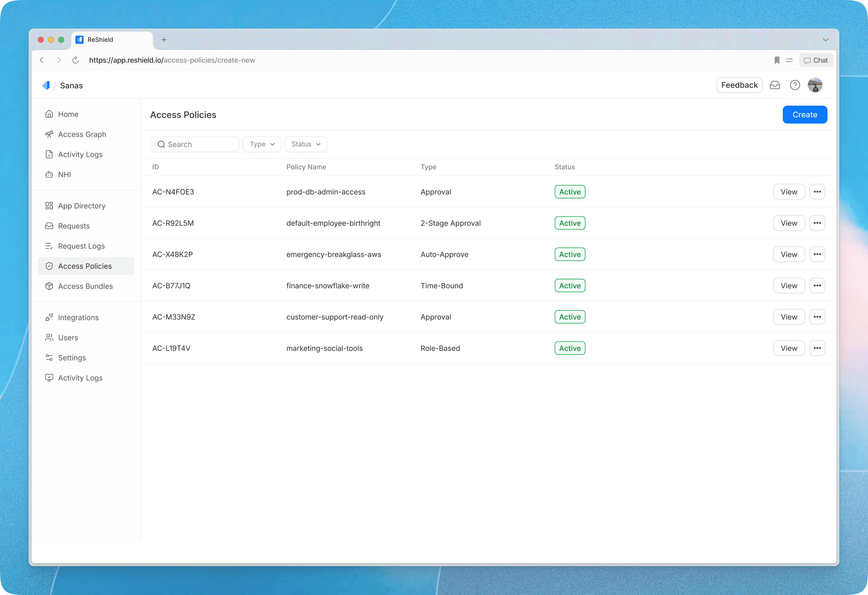The image size is (868, 595).
Task: View the finance-snowflake-write policy
Action: pyautogui.click(x=788, y=286)
